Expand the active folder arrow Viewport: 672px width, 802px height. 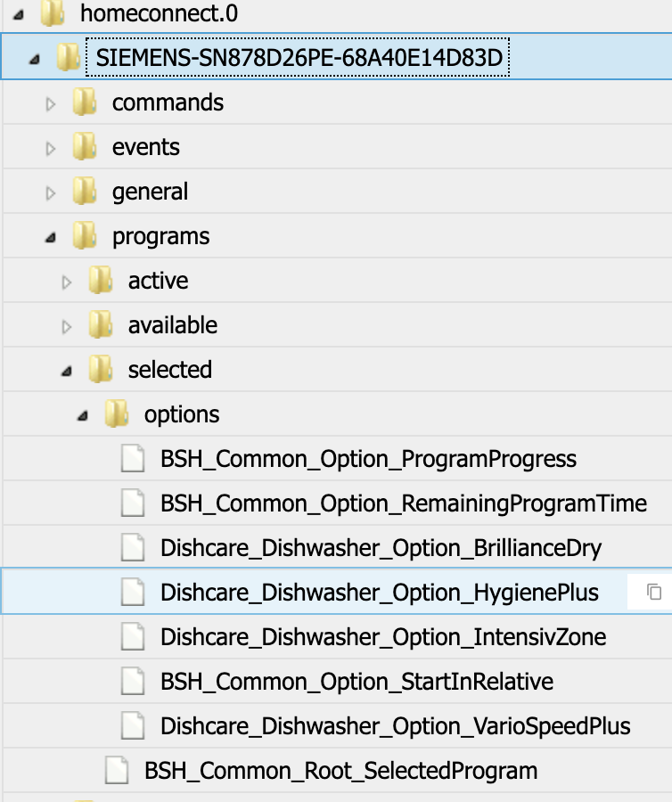[67, 282]
